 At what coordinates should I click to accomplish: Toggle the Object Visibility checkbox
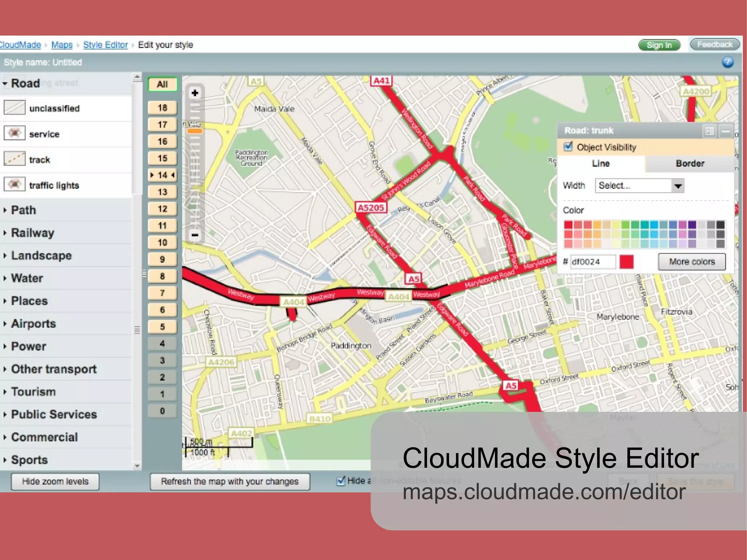coord(568,147)
